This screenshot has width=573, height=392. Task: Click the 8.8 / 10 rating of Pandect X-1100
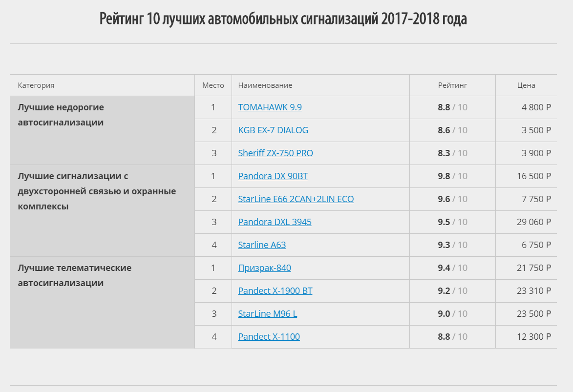[452, 337]
